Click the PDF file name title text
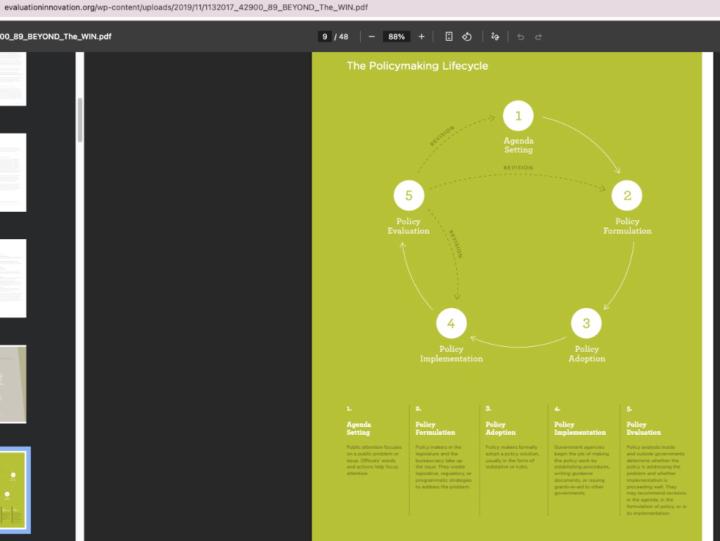The image size is (720, 541). pos(56,37)
